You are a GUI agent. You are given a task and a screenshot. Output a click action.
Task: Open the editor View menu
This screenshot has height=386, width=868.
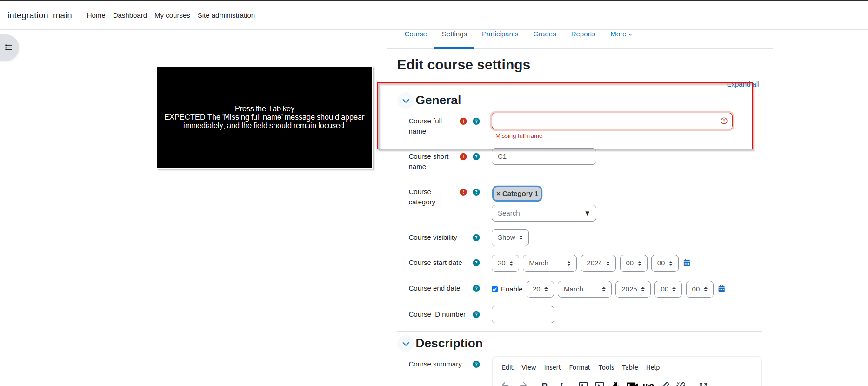pyautogui.click(x=528, y=367)
